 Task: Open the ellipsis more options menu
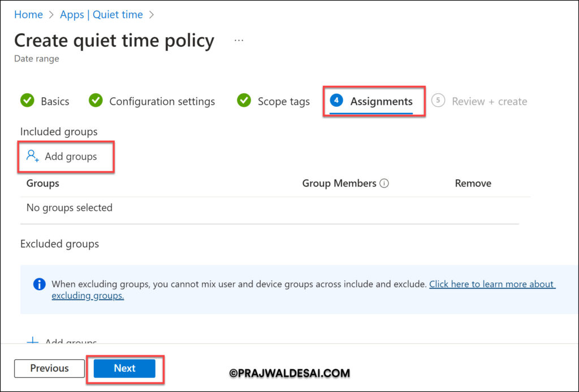pyautogui.click(x=239, y=40)
